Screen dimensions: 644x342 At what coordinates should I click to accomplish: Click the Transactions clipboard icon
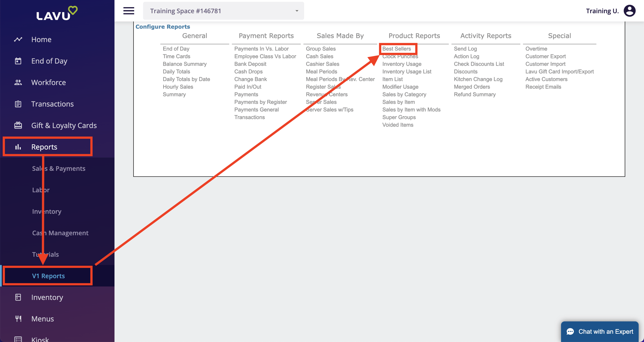(x=18, y=104)
